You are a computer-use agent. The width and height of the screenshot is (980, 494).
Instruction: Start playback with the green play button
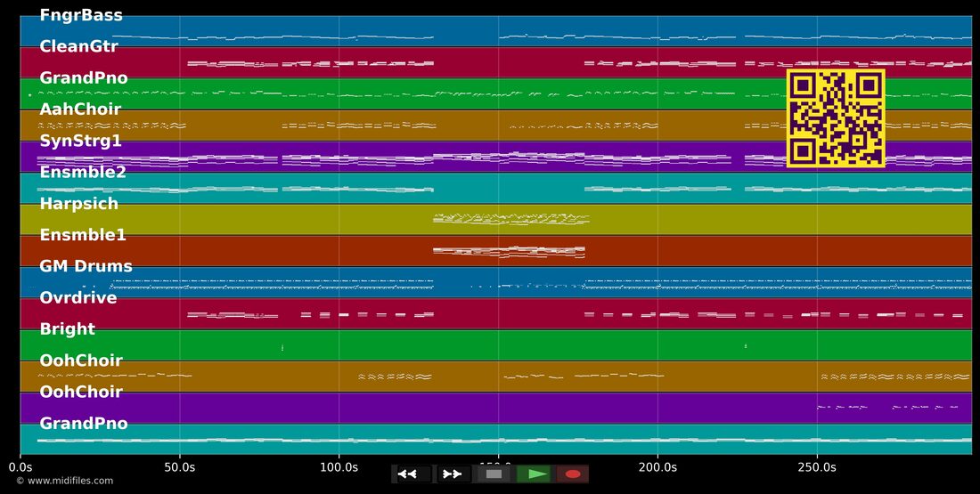coord(534,474)
